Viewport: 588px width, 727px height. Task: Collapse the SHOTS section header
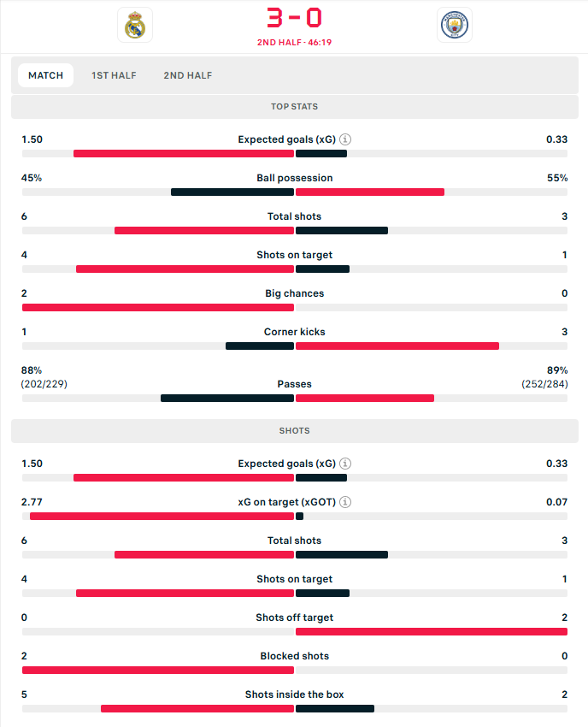tap(294, 431)
